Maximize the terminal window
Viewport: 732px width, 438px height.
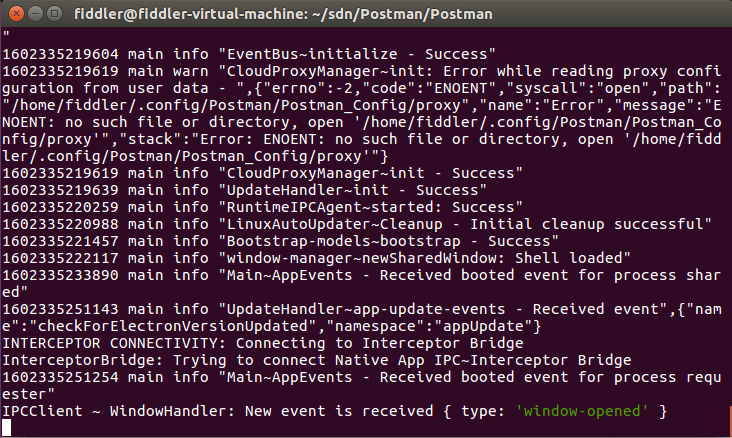point(55,14)
